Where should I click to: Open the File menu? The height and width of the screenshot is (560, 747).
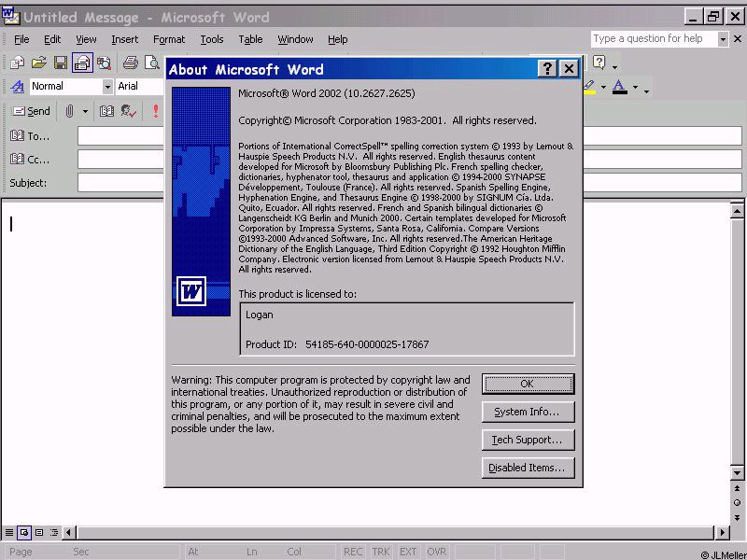pyautogui.click(x=21, y=39)
